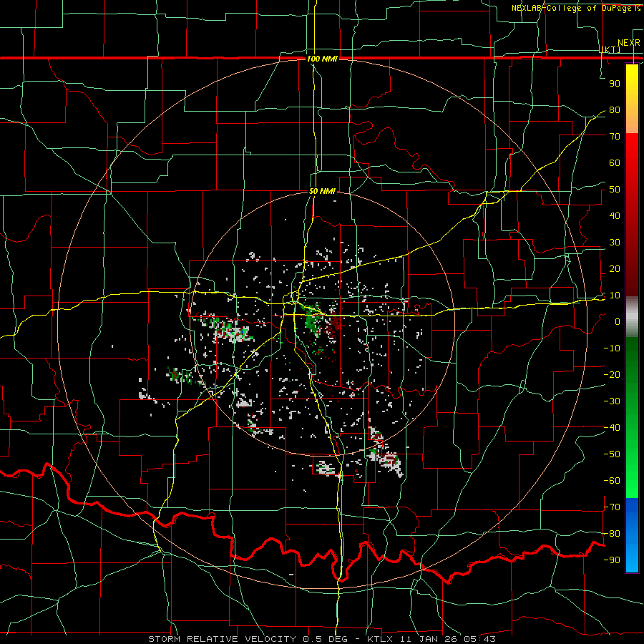Click the 30 value on velocity scale
The image size is (644, 644).
615,243
